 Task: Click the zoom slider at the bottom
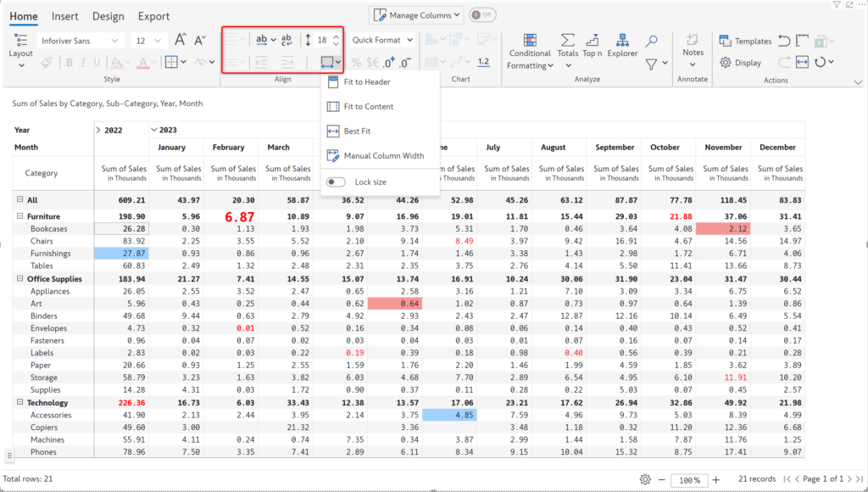(x=689, y=479)
